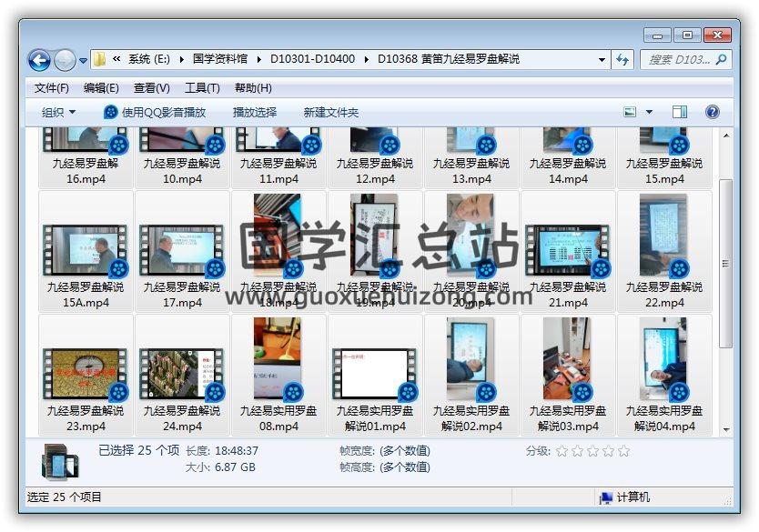The height and width of the screenshot is (532, 759).
Task: Open the address bar history dropdown
Action: coord(602,59)
